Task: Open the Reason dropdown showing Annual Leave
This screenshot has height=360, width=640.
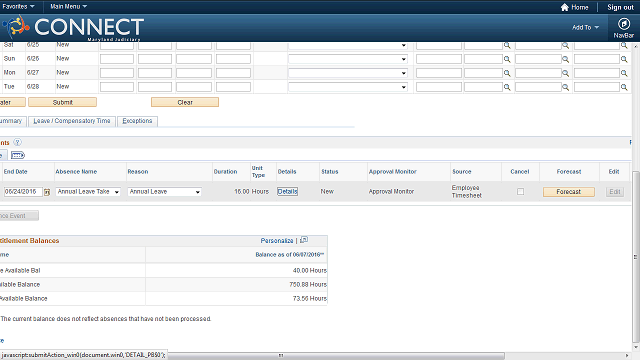Action: click(x=164, y=191)
